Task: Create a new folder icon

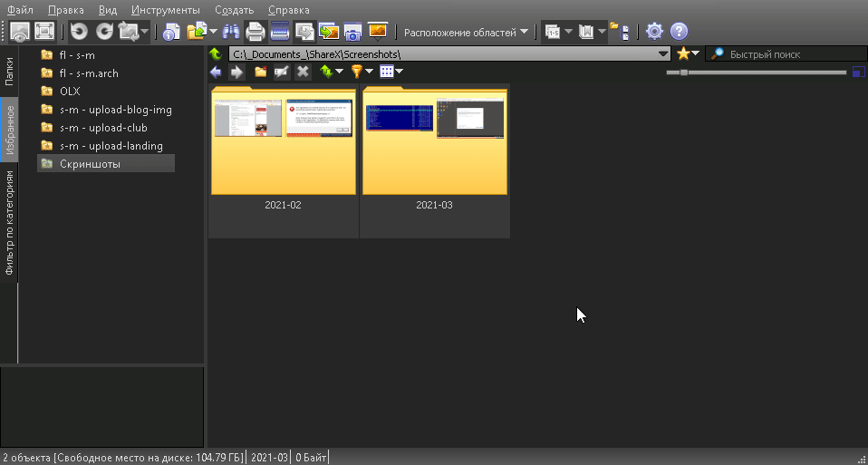Action: pos(260,72)
